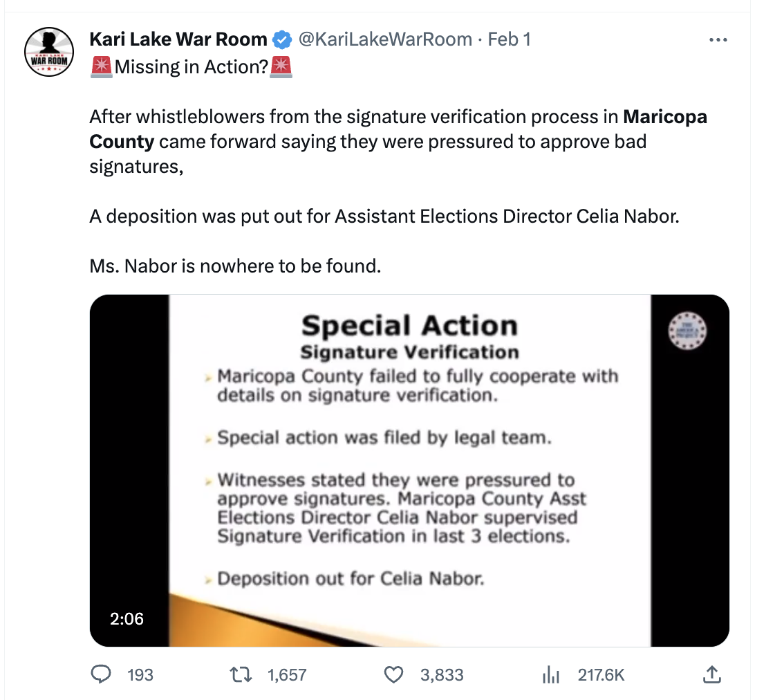
Task: Click the first siren emoji before 'Missing'
Action: (101, 67)
